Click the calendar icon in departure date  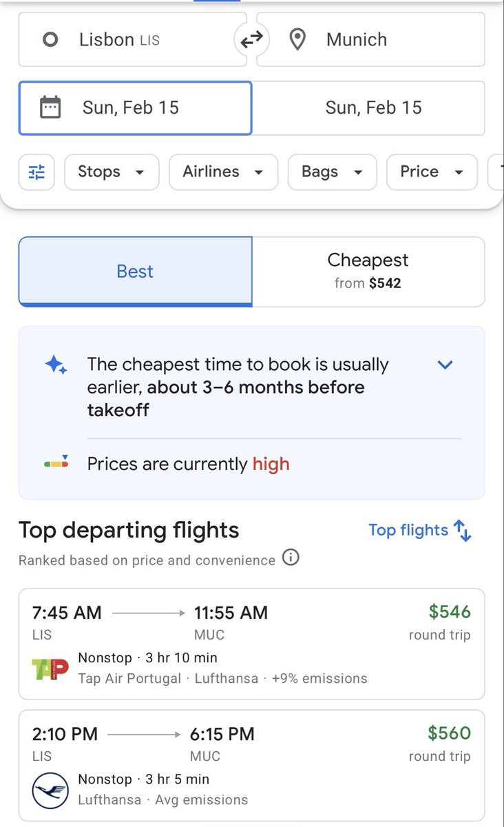pos(50,108)
